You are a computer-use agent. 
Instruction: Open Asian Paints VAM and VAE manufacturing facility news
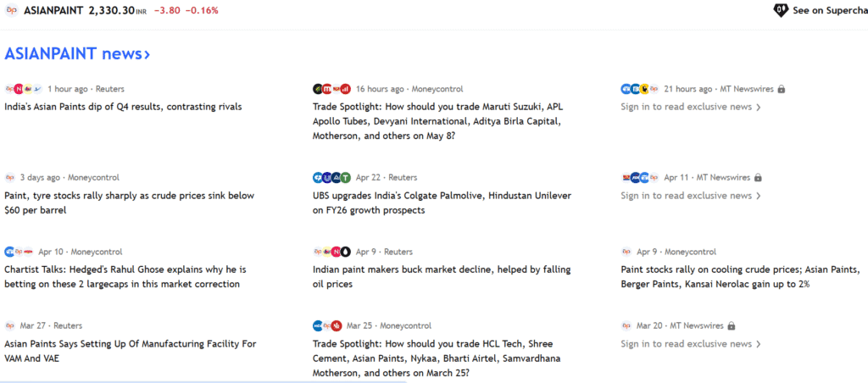(x=131, y=351)
